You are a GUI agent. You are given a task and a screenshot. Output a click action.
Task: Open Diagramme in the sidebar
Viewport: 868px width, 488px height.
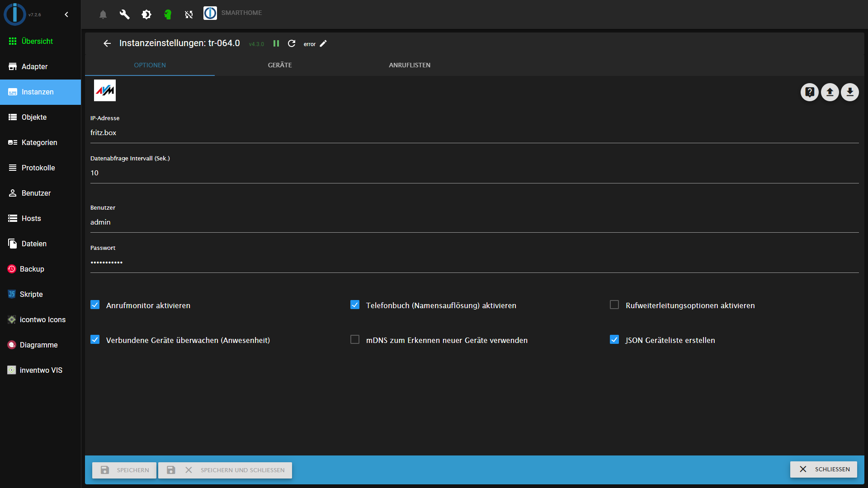click(40, 345)
